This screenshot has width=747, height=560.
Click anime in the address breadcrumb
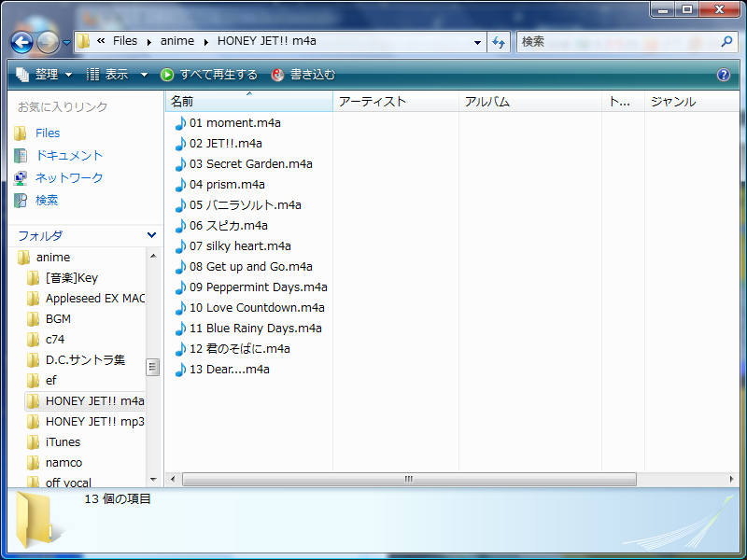coord(176,41)
